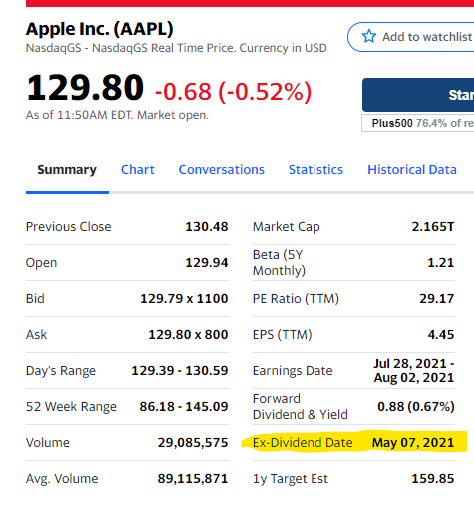The width and height of the screenshot is (474, 509).
Task: Click the Market Cap 2.165T value
Action: pyautogui.click(x=433, y=227)
